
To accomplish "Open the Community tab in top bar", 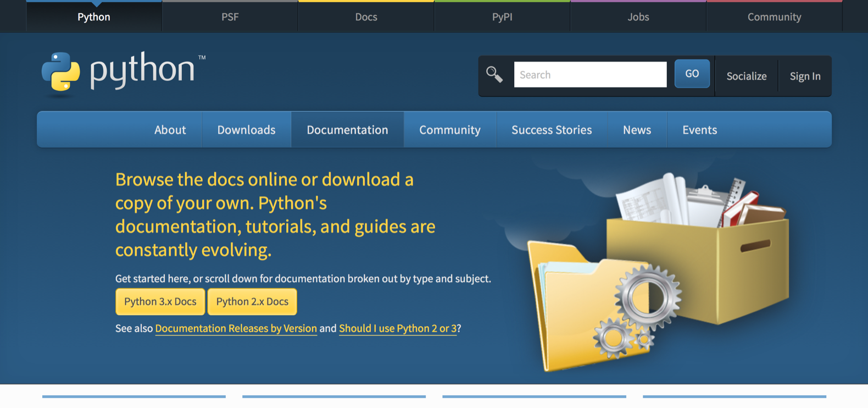I will point(774,16).
